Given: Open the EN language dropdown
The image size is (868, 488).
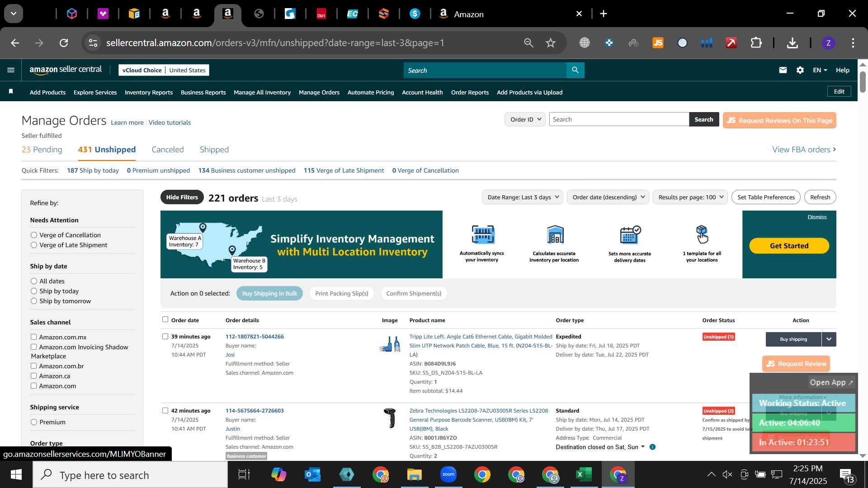Looking at the screenshot, I should point(820,70).
